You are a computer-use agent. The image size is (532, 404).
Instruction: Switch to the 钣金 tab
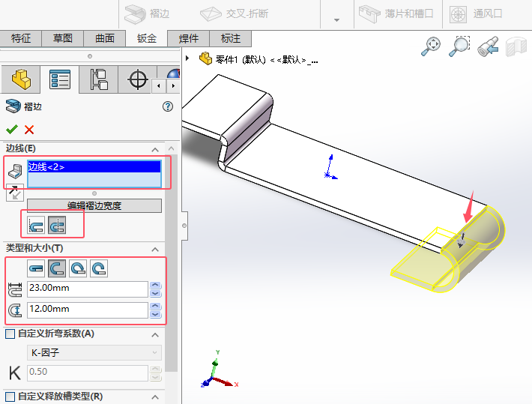pos(147,38)
